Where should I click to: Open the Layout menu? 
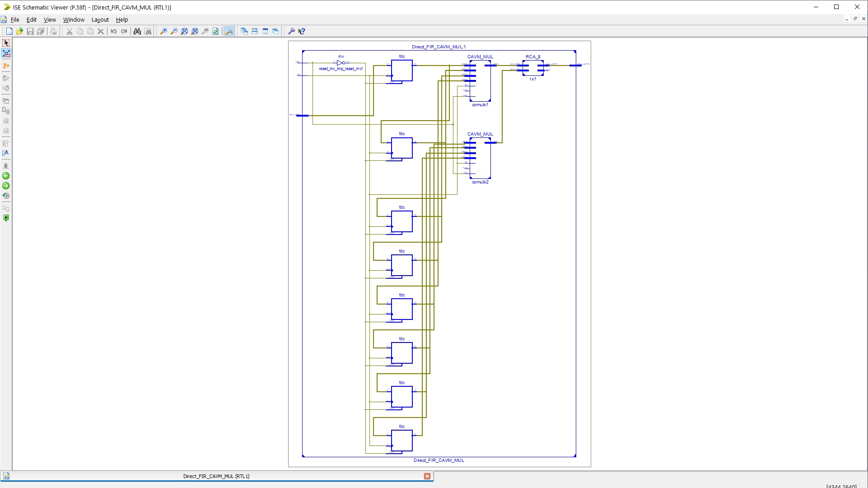tap(100, 19)
